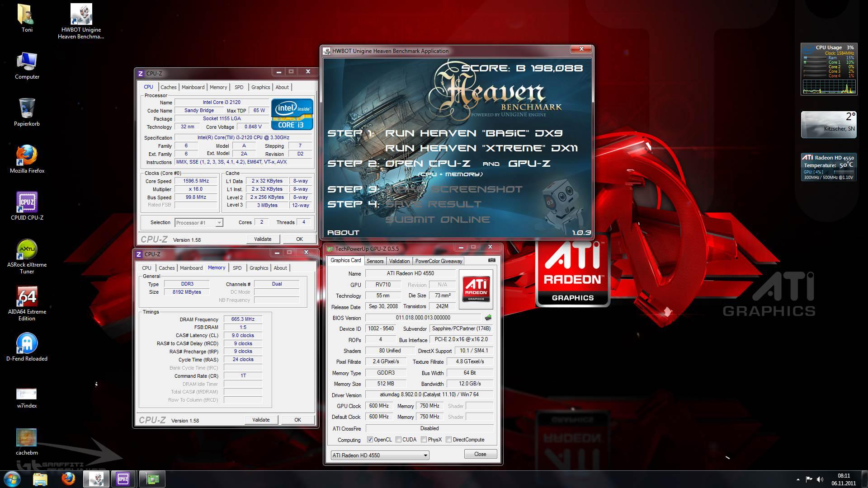Viewport: 868px width, 488px height.
Task: Open the Papierkorb recycle bin
Action: [x=27, y=113]
